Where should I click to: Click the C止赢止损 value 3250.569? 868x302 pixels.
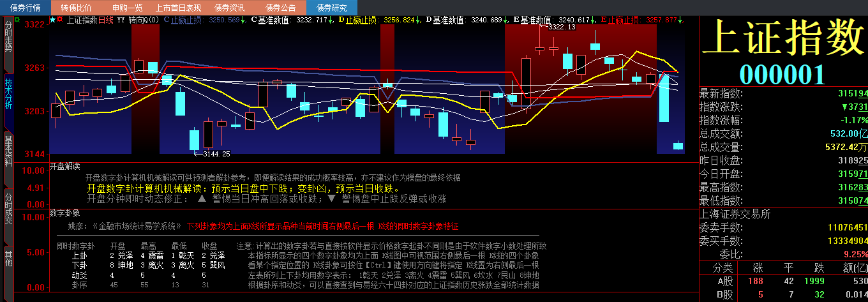224,20
